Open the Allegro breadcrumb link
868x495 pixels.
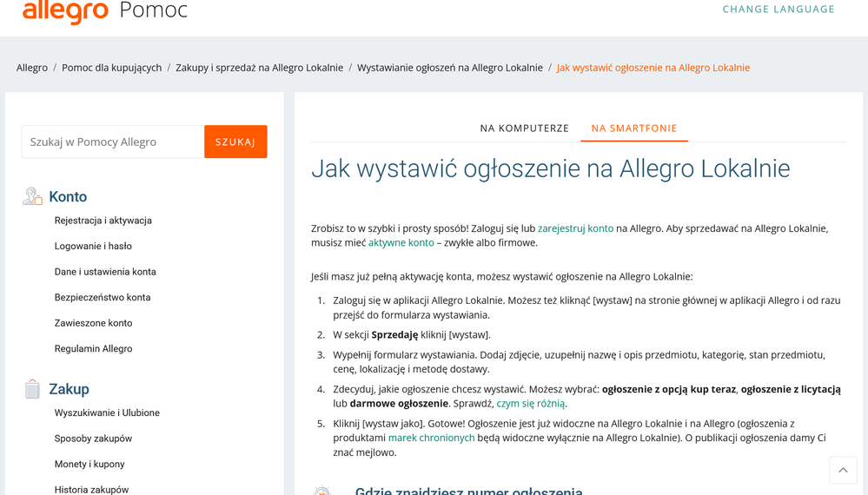click(32, 68)
